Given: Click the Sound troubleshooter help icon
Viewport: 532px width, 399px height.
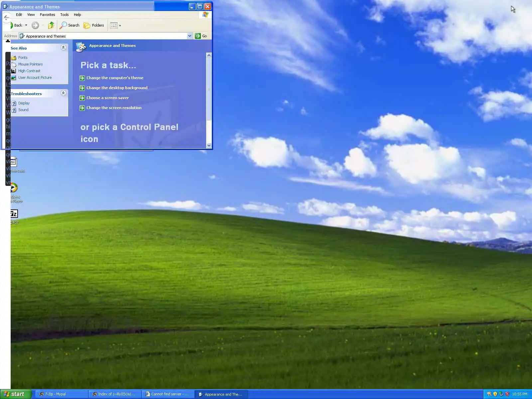Looking at the screenshot, I should coord(14,110).
